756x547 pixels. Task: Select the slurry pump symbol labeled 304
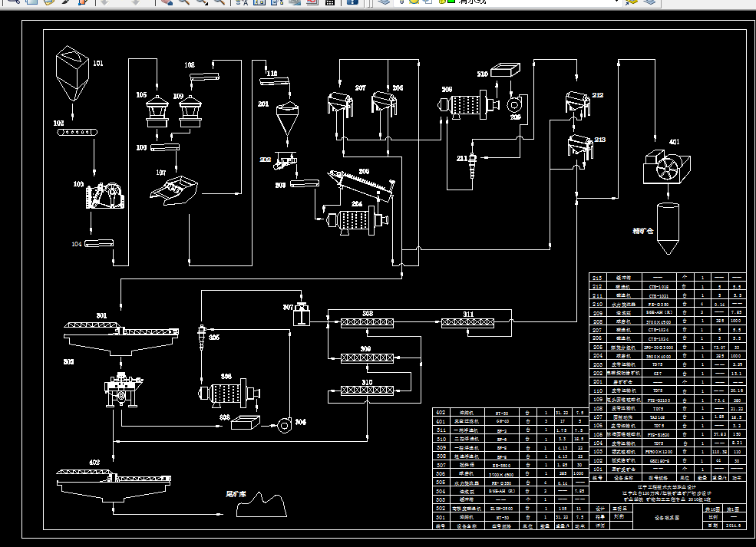coord(285,425)
